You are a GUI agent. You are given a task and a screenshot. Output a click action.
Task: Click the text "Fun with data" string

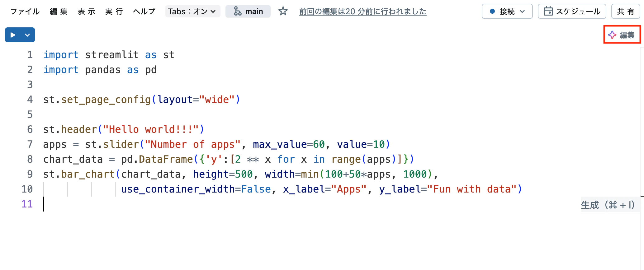471,189
